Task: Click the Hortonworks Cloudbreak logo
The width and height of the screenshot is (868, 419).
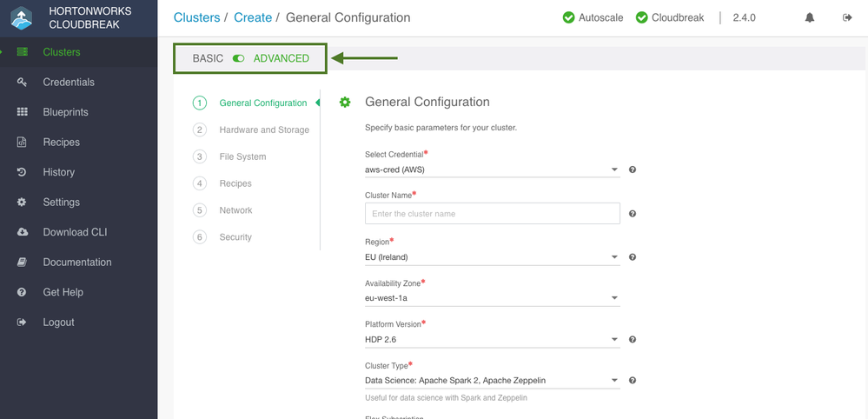Action: pos(22,17)
